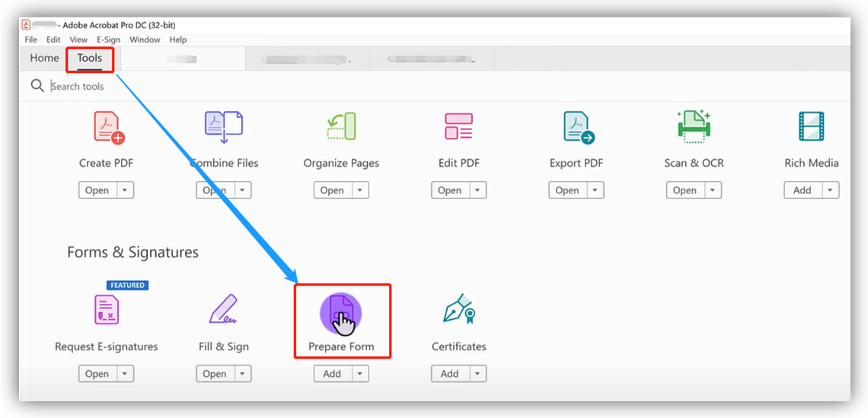Expand the Organize Pages dropdown arrow

coord(360,190)
